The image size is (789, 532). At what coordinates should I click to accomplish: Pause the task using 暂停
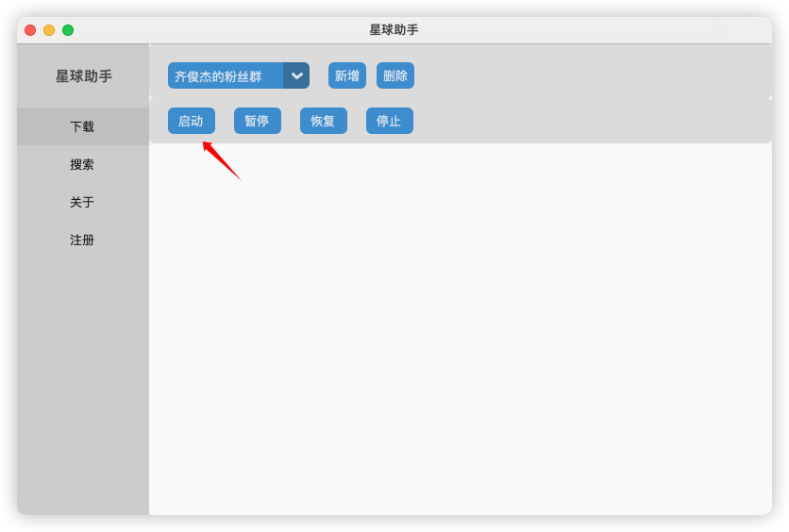tap(257, 121)
